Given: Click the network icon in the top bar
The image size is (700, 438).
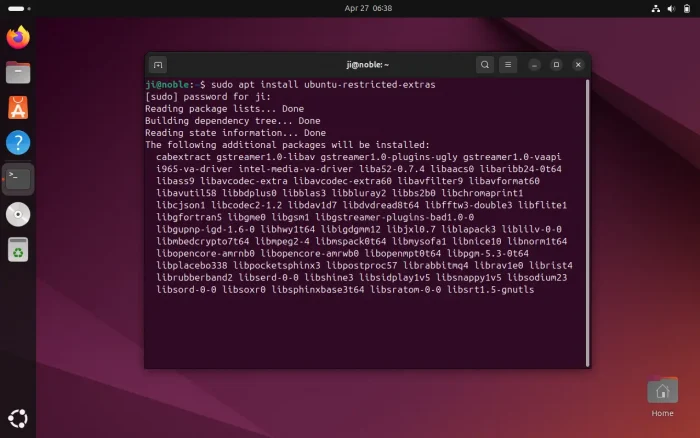Looking at the screenshot, I should click(x=653, y=6).
